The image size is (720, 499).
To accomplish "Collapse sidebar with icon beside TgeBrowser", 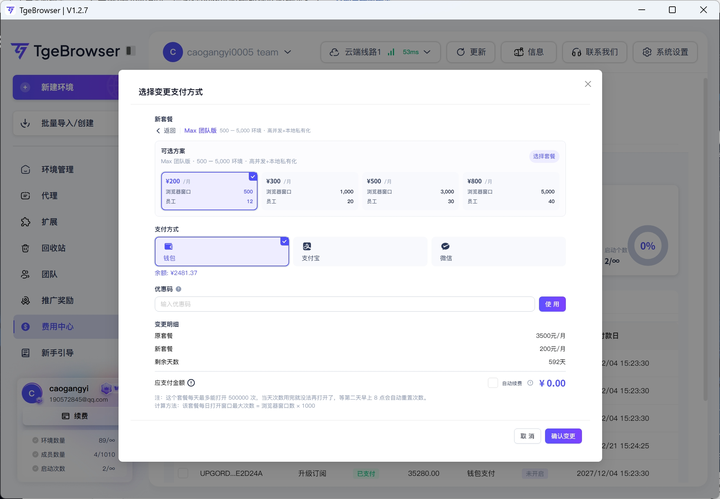I will pyautogui.click(x=131, y=50).
